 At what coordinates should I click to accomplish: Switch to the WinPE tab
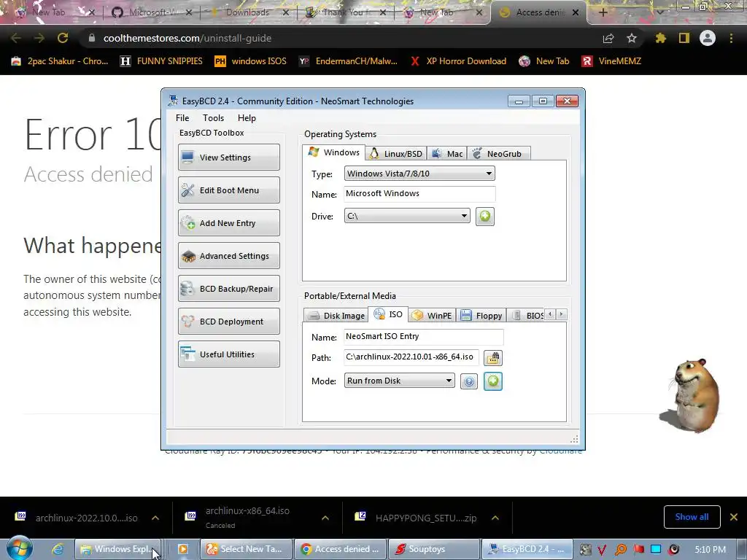tap(432, 316)
